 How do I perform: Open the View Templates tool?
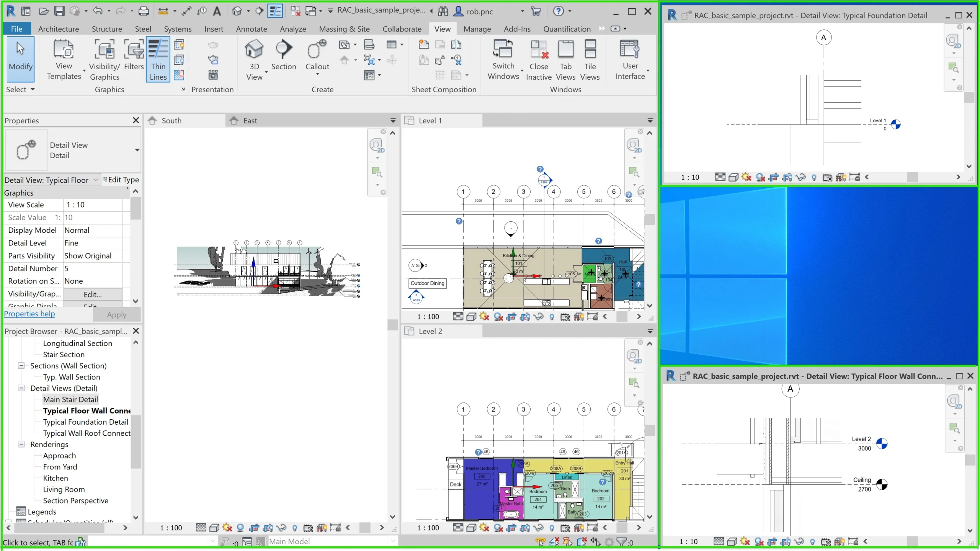point(64,60)
